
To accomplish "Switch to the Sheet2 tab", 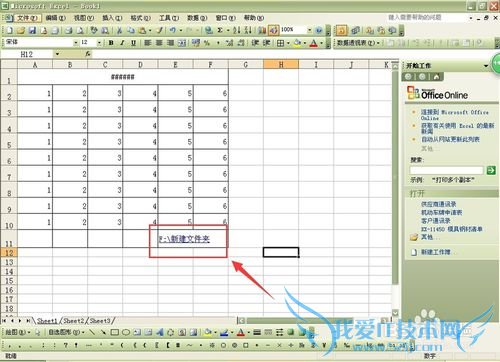I will [73, 321].
